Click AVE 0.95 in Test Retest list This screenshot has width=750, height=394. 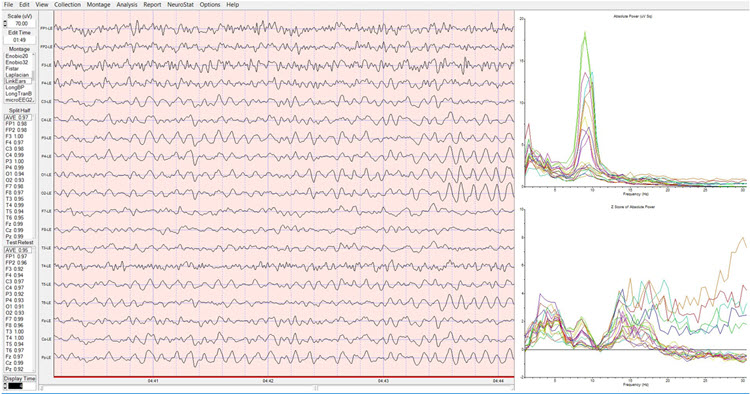(x=18, y=251)
